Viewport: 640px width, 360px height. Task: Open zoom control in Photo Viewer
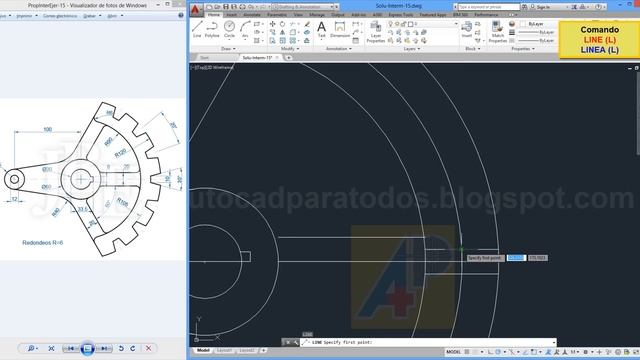point(32,348)
